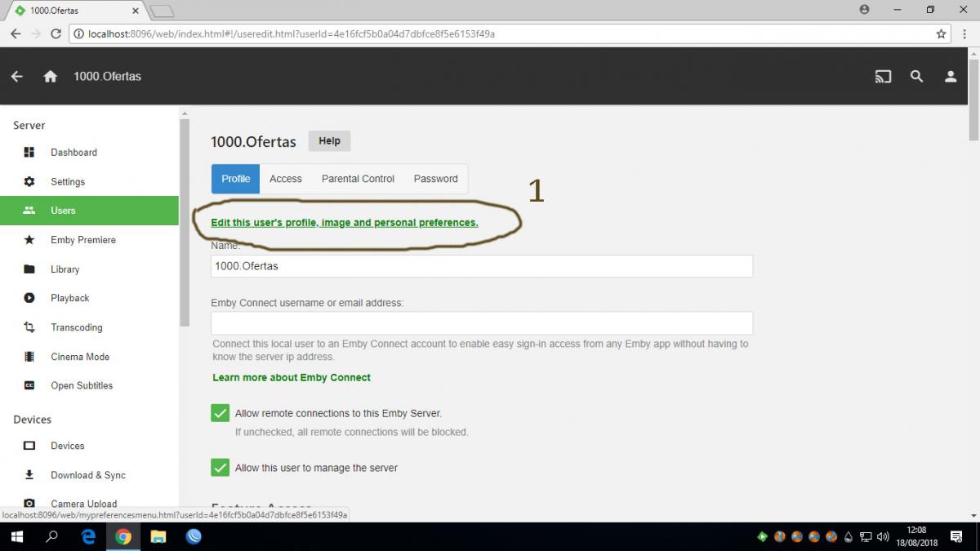Click the Library folder icon
Viewport: 980px width, 551px height.
tap(29, 269)
